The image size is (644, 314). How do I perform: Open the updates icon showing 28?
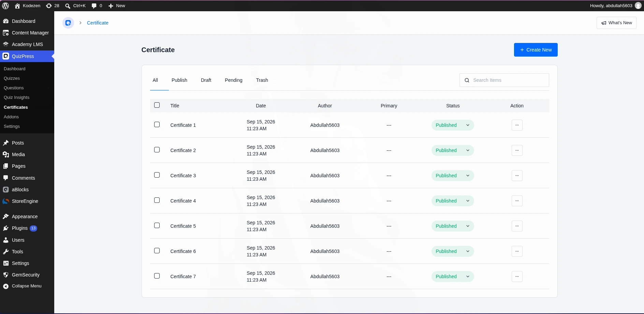click(53, 6)
